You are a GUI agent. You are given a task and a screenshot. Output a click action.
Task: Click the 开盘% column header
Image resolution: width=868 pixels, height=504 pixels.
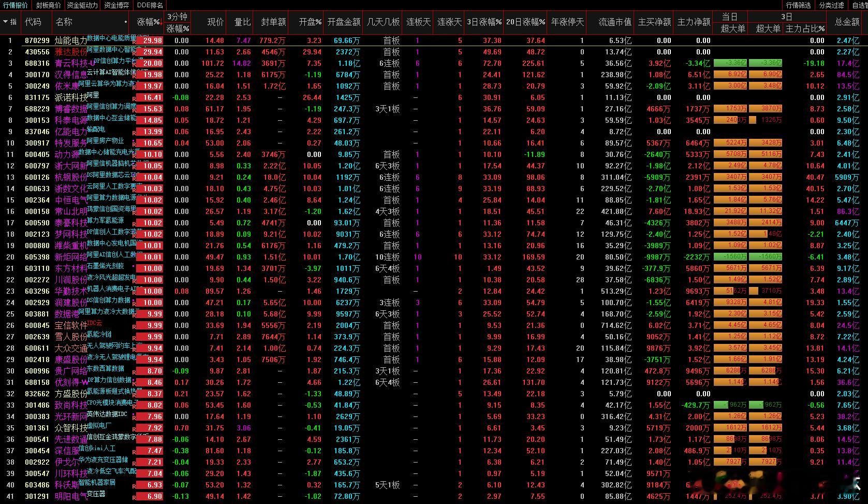coord(310,22)
